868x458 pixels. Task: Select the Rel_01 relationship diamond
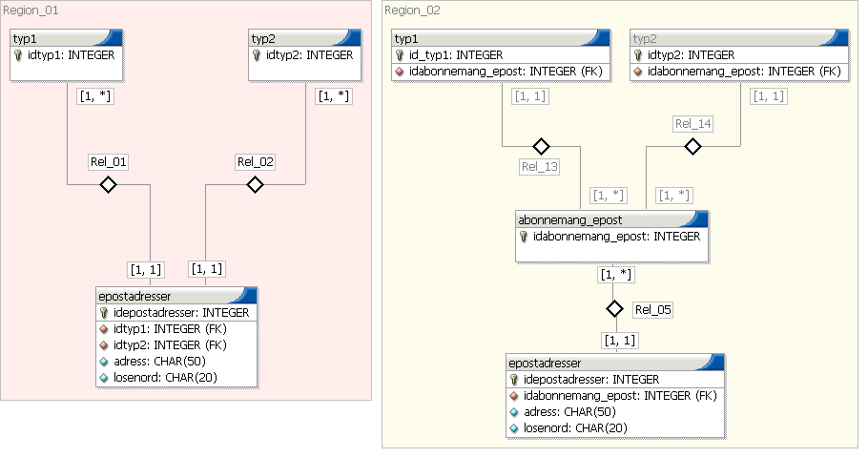click(108, 184)
